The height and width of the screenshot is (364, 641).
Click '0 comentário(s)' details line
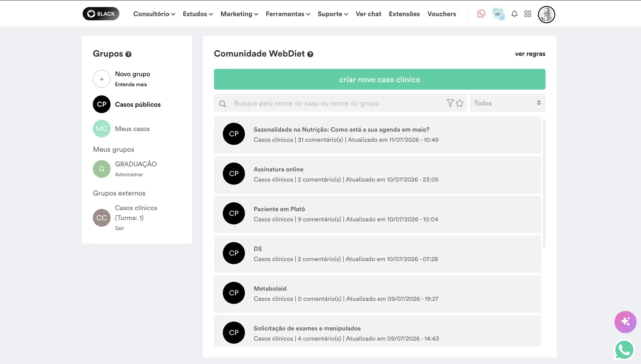319,299
